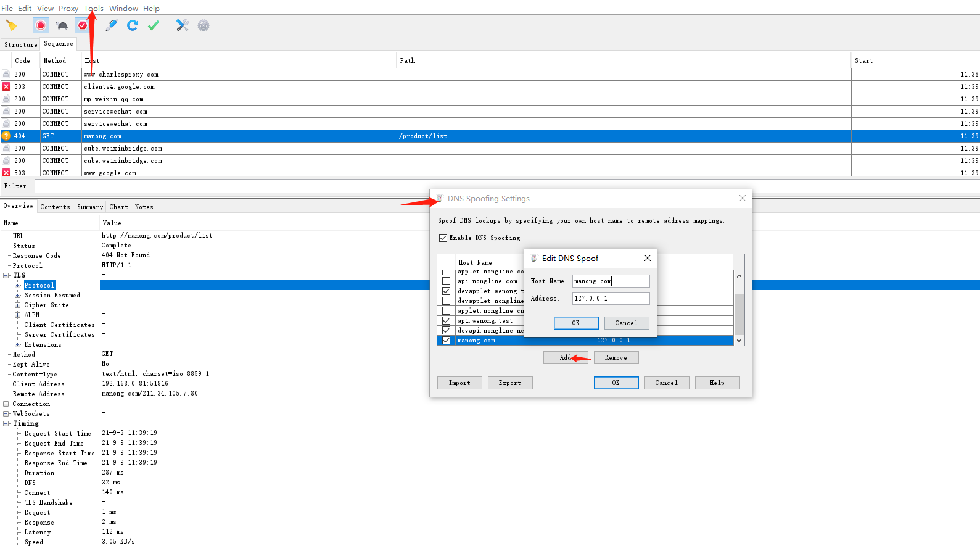980x548 pixels.
Task: Select the compose pen icon
Action: coord(112,25)
